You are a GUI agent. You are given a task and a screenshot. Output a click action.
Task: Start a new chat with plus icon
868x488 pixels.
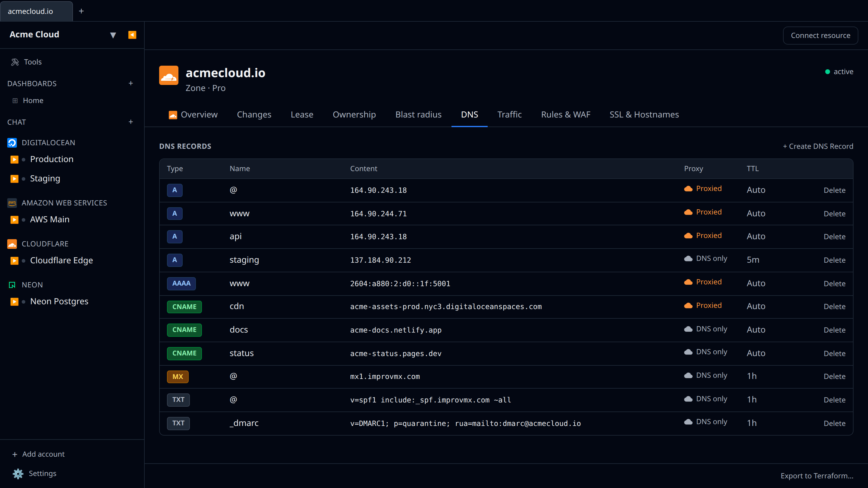tap(131, 122)
